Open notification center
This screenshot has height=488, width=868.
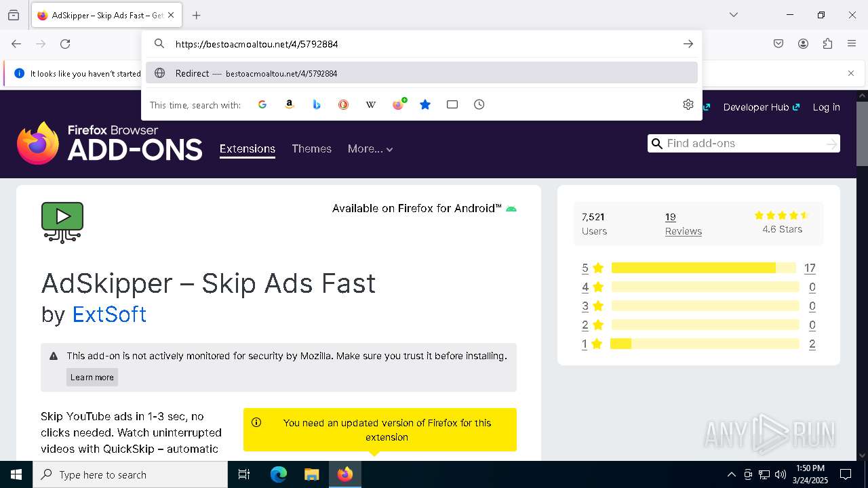pos(846,474)
